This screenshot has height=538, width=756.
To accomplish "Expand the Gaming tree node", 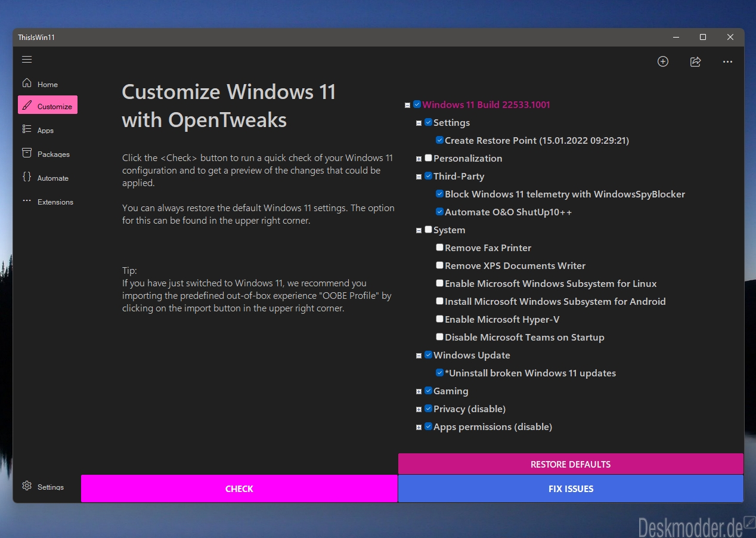I will click(419, 391).
